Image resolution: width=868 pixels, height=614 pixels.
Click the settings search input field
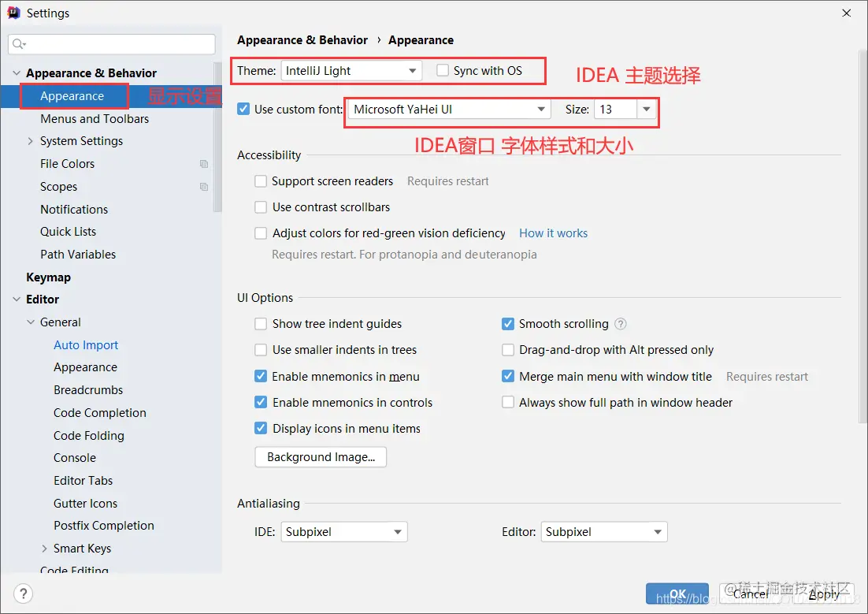click(112, 44)
